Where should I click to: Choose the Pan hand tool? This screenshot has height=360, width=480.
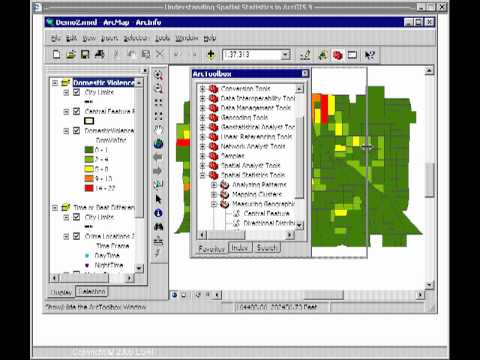coord(158,130)
